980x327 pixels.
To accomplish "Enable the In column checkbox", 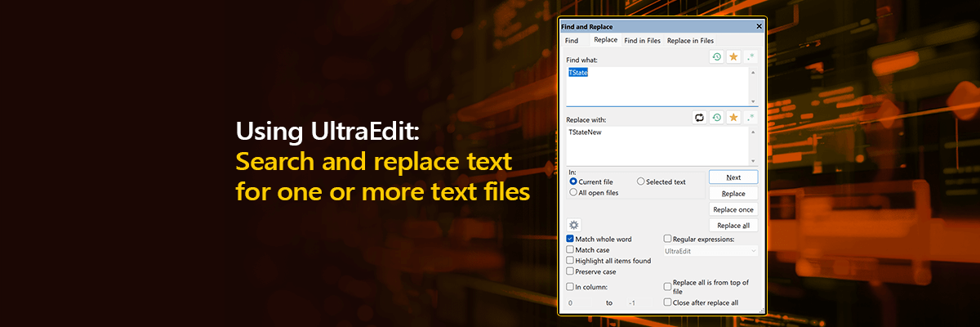I will coord(570,287).
